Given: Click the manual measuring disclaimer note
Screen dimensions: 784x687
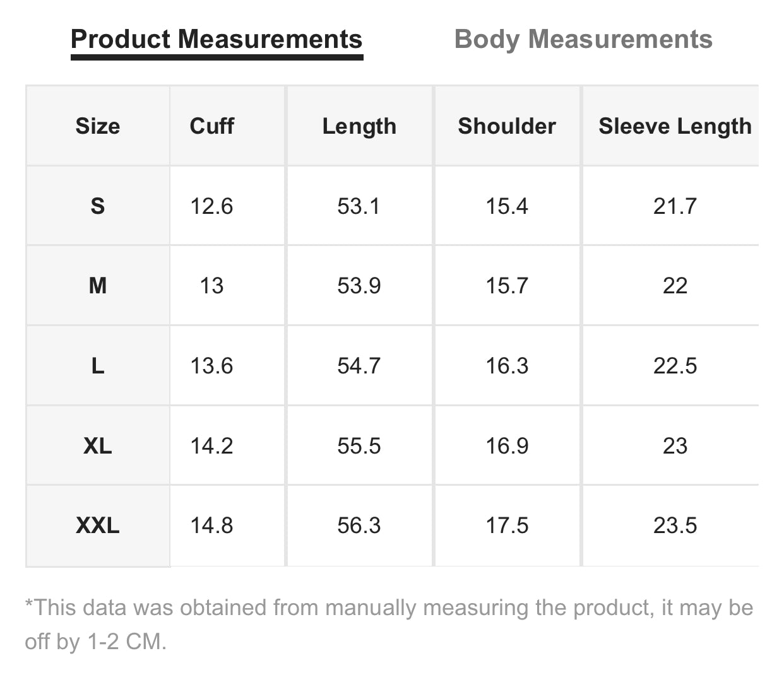Looking at the screenshot, I should (x=389, y=624).
